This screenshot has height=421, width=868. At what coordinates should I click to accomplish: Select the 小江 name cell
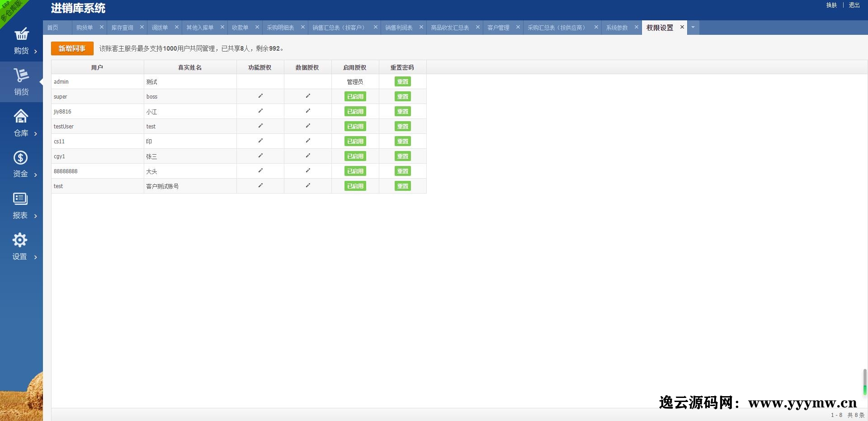click(x=190, y=111)
